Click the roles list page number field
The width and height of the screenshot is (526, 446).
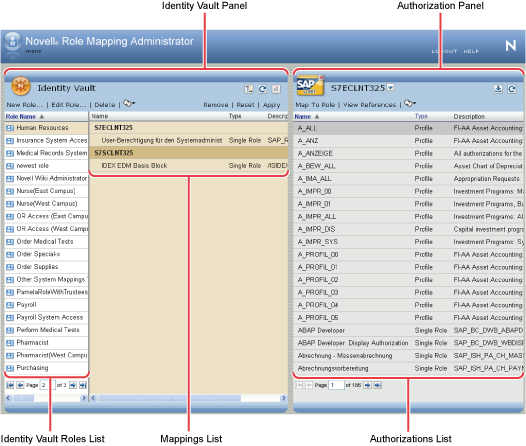[x=47, y=385]
